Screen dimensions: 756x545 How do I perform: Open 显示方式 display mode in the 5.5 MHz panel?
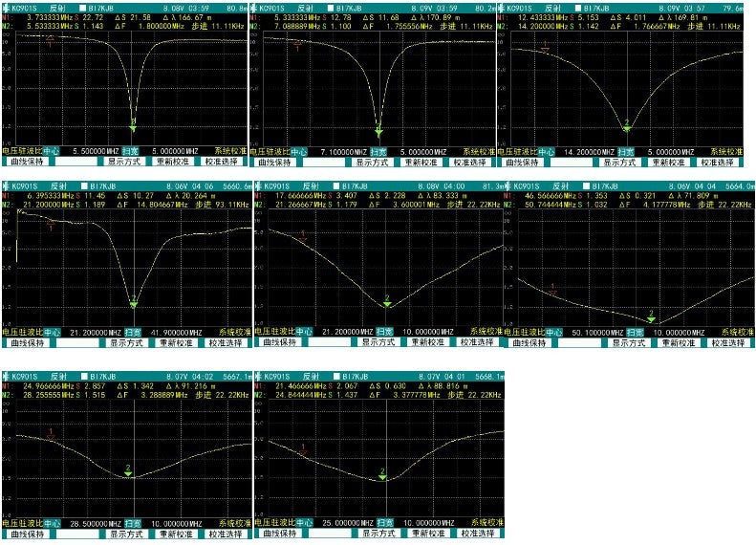coord(124,163)
